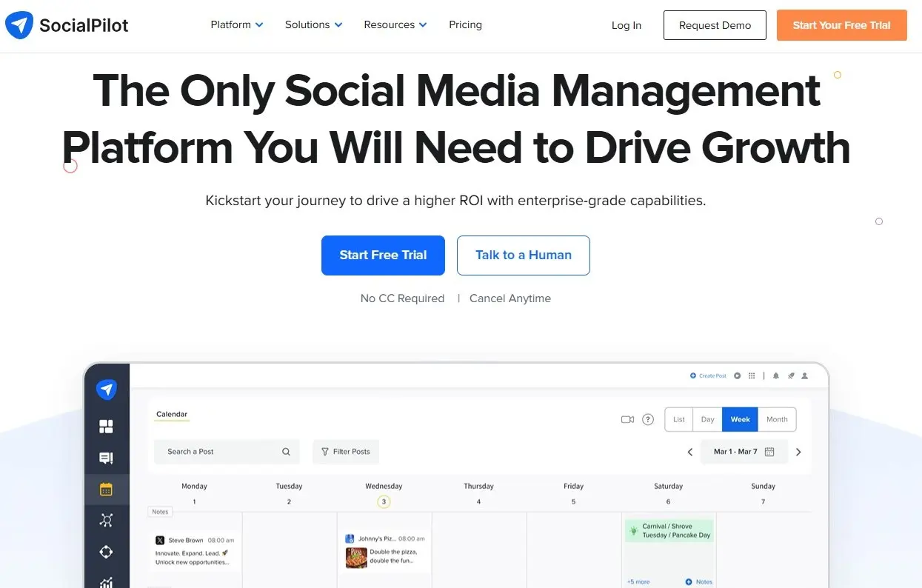Open the user profile avatar icon

(x=804, y=375)
